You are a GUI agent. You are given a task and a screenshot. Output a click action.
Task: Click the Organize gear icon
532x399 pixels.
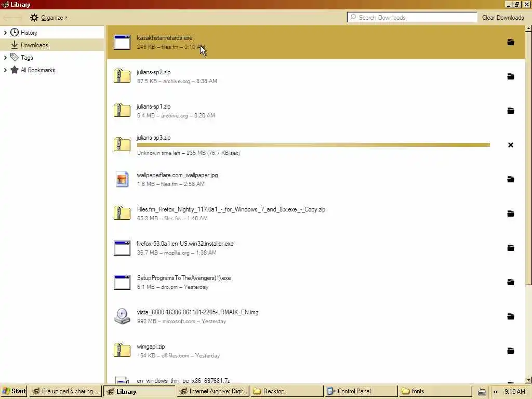point(34,18)
